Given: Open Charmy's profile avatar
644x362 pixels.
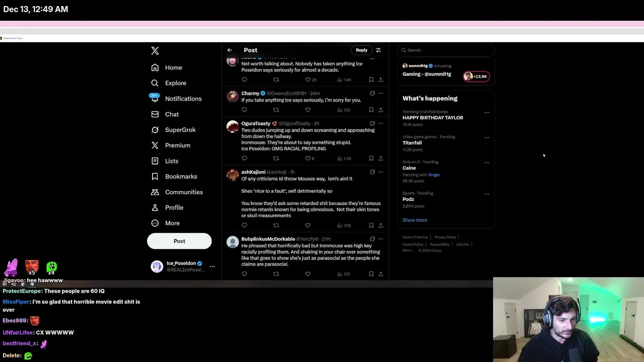Looking at the screenshot, I should coord(232,97).
